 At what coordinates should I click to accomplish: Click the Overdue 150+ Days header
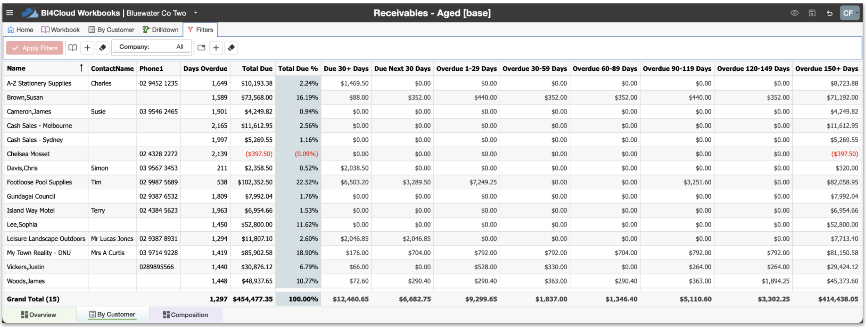coord(827,68)
